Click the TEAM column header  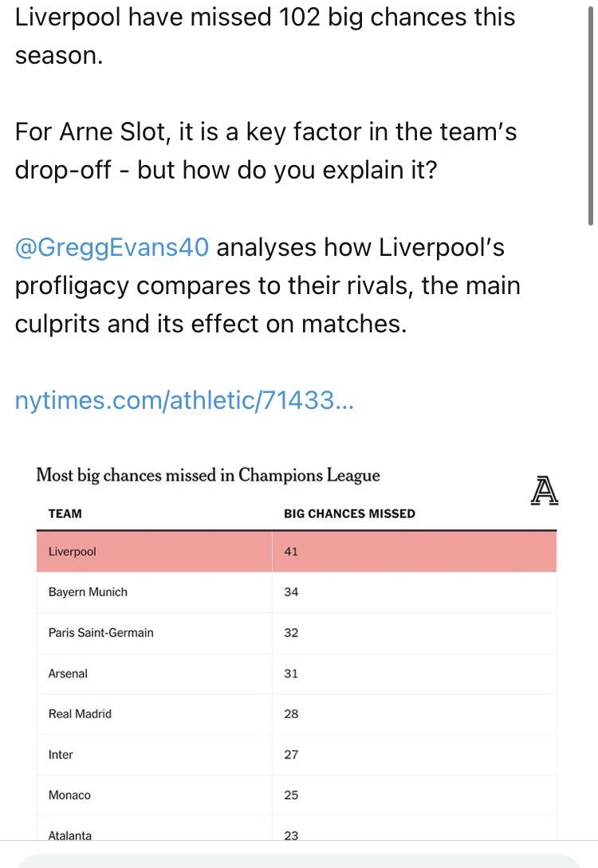coord(65,513)
